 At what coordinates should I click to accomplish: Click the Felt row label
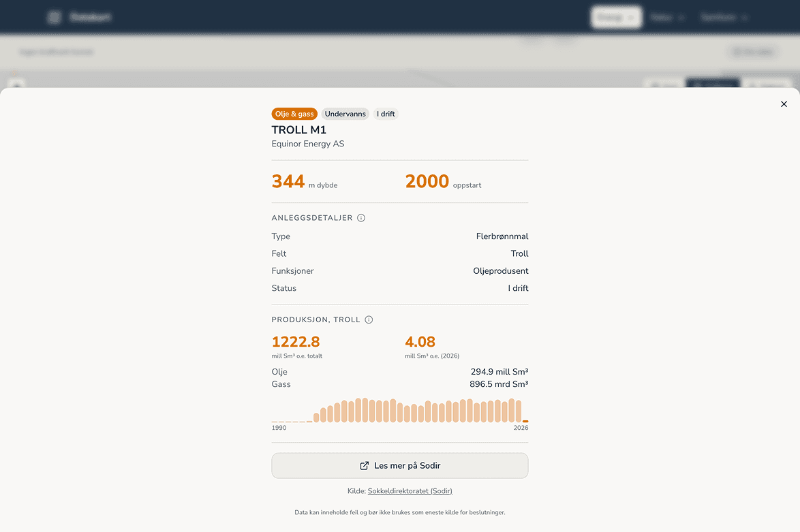click(279, 254)
